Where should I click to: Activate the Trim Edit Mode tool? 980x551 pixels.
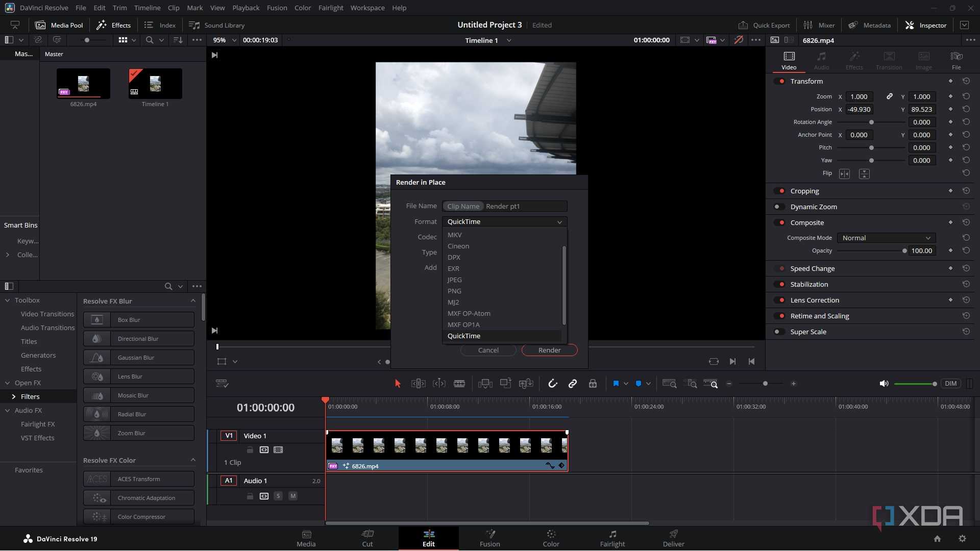pyautogui.click(x=418, y=384)
